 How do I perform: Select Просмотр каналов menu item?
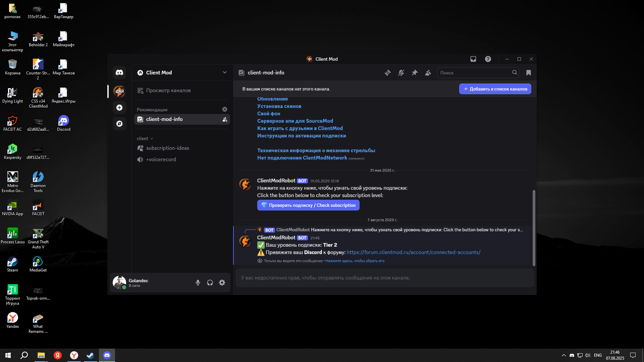[x=168, y=90]
